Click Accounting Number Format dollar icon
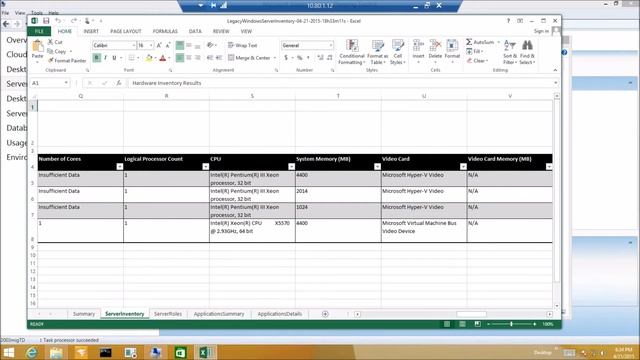 tap(286, 58)
